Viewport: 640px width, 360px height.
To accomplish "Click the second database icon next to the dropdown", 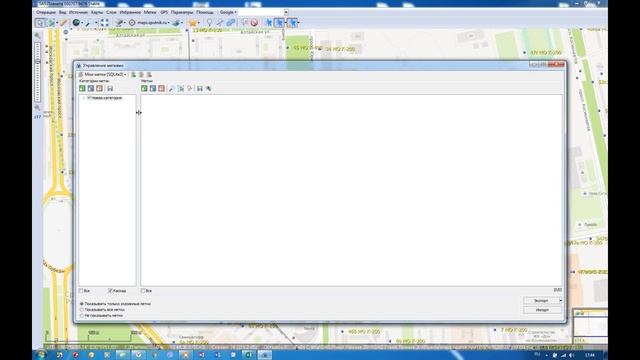I will tap(141, 75).
